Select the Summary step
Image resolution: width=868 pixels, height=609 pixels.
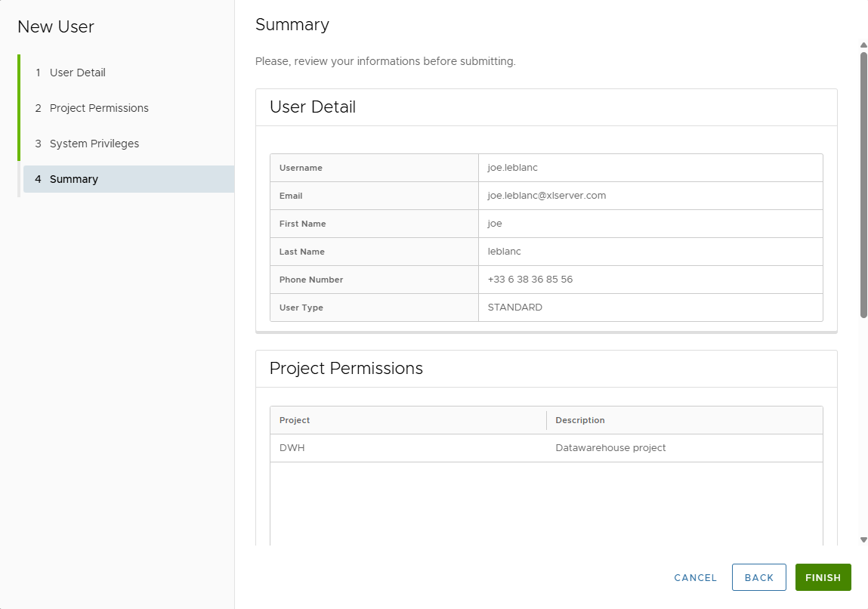click(73, 179)
